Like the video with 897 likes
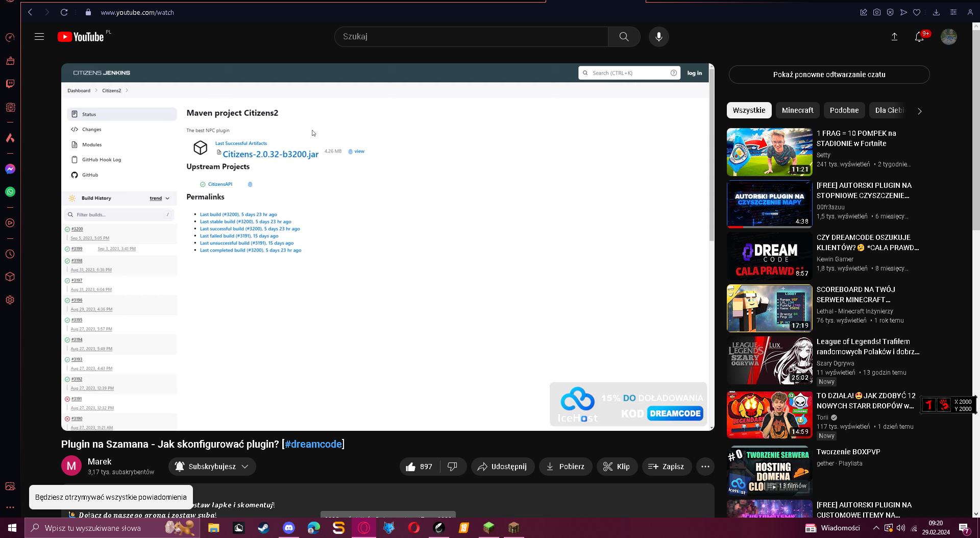The height and width of the screenshot is (538, 980). pyautogui.click(x=419, y=467)
